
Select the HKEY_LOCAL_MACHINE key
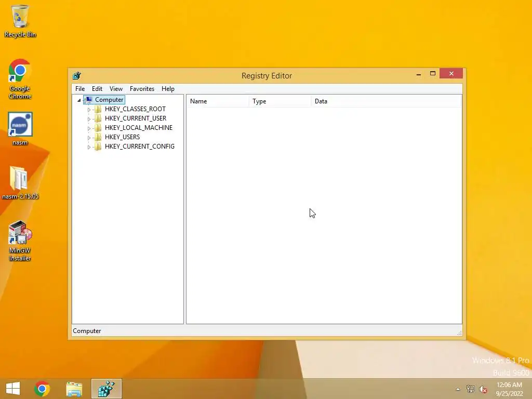click(138, 128)
